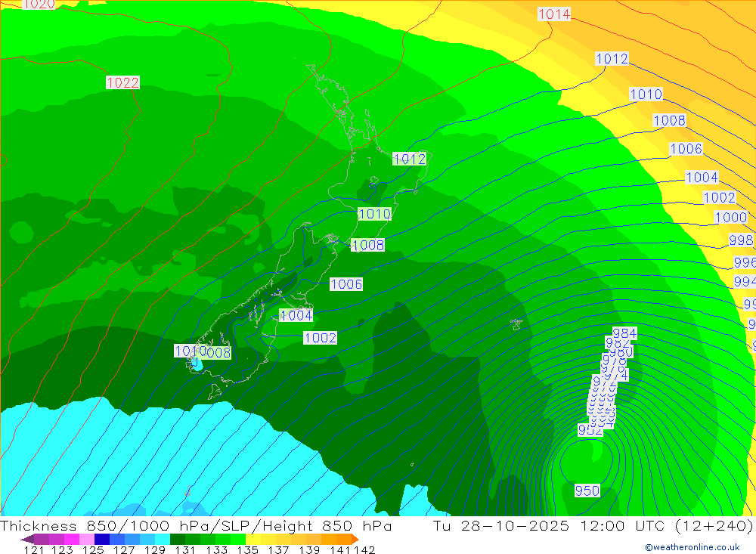This screenshot has width=756, height=554.
Task: Pick the darkest green legend swatch above 131
Action: pyautogui.click(x=178, y=539)
